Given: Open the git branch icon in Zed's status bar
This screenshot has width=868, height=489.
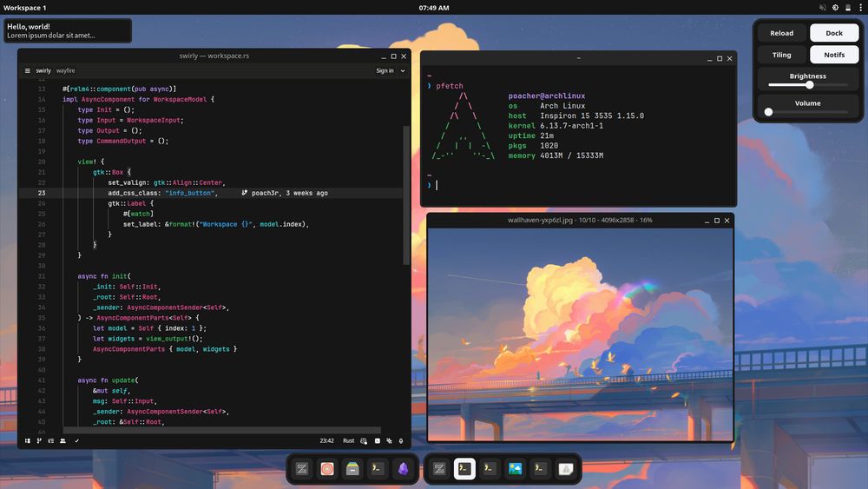Looking at the screenshot, I should pos(39,441).
